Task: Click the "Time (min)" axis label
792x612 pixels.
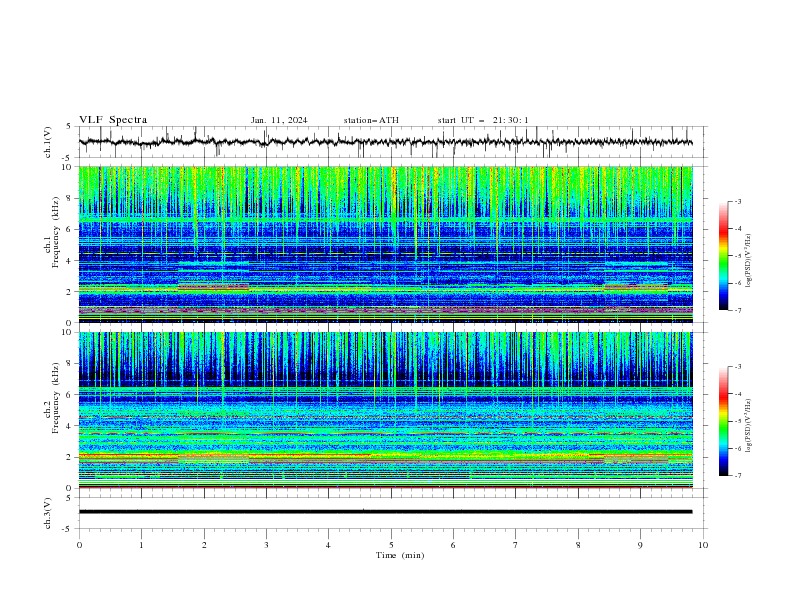Action: point(400,555)
